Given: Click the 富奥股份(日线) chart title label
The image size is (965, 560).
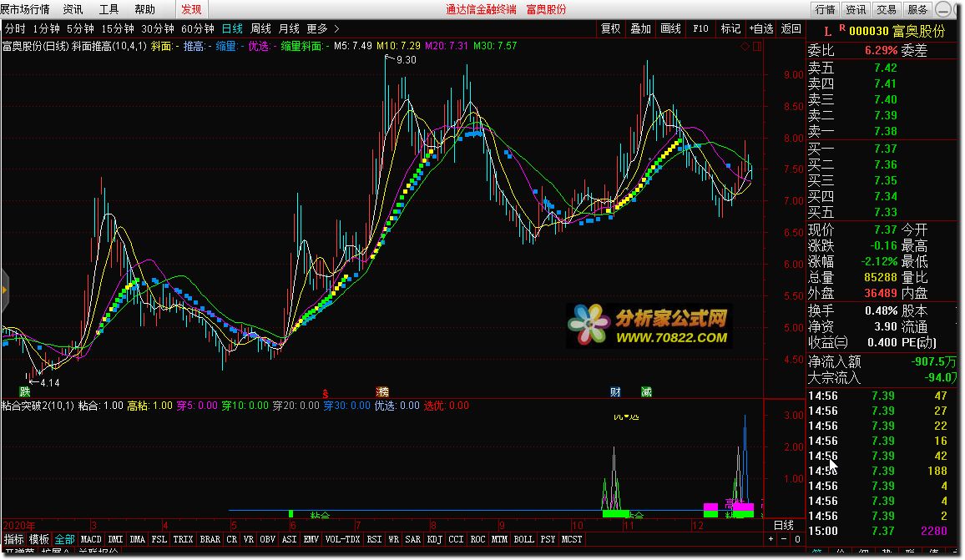Looking at the screenshot, I should coord(35,46).
